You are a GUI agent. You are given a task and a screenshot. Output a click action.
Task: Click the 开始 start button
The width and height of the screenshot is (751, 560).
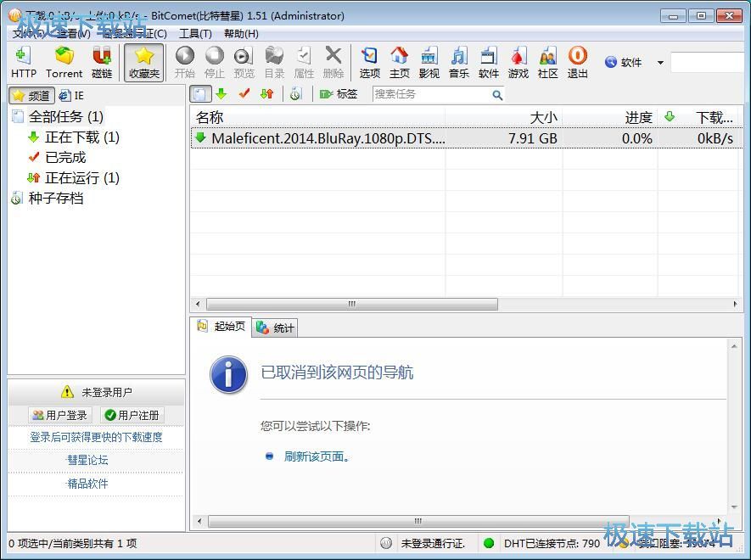pyautogui.click(x=185, y=62)
